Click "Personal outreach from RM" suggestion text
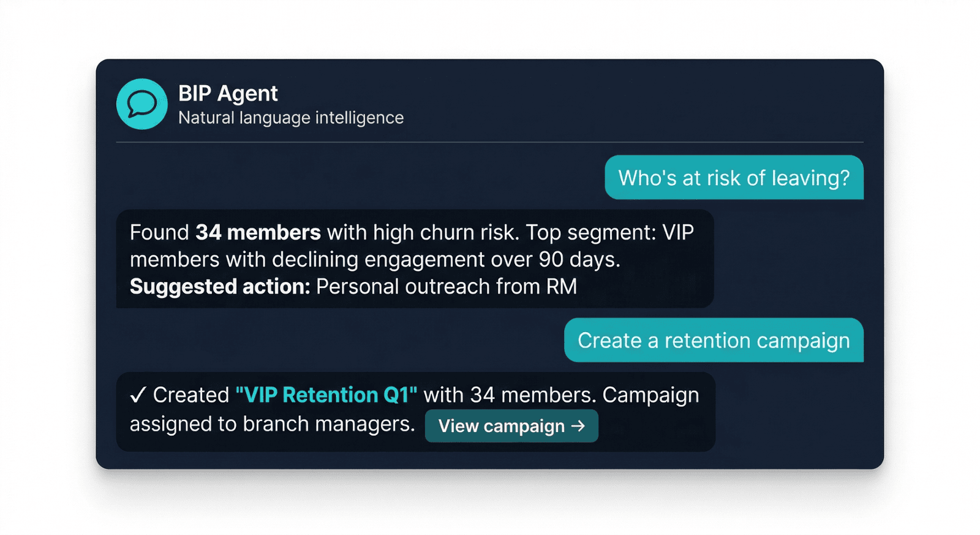Viewport: 980px width, 535px height. pos(447,287)
